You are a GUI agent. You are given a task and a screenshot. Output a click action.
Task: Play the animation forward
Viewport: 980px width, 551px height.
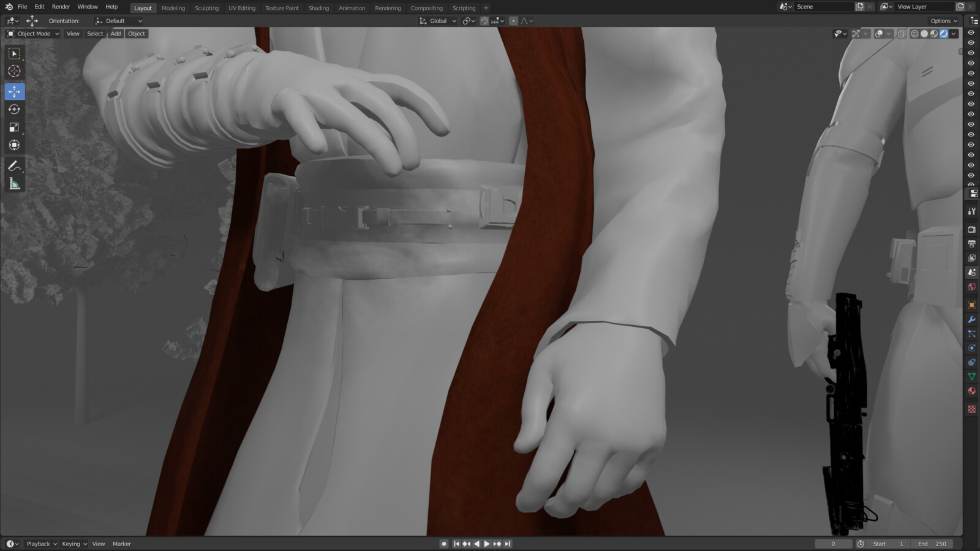click(487, 544)
